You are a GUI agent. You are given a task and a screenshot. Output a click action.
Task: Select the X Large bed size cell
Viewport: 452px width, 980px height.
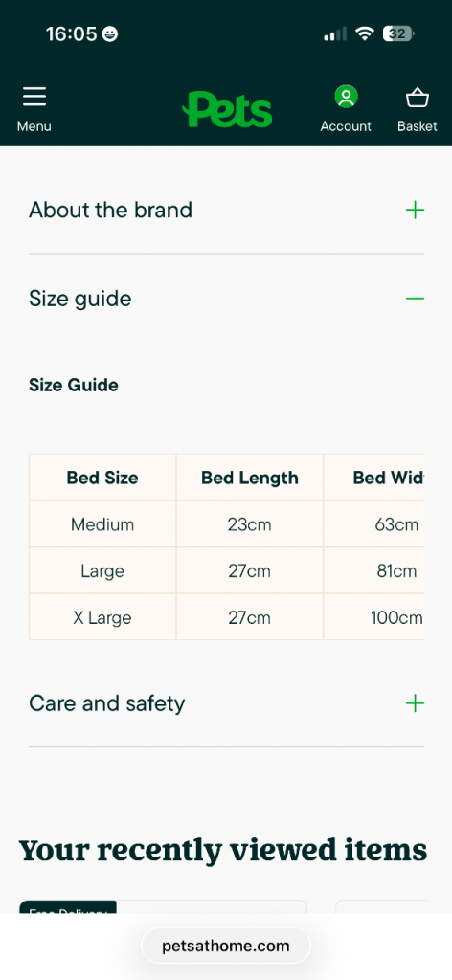(102, 617)
